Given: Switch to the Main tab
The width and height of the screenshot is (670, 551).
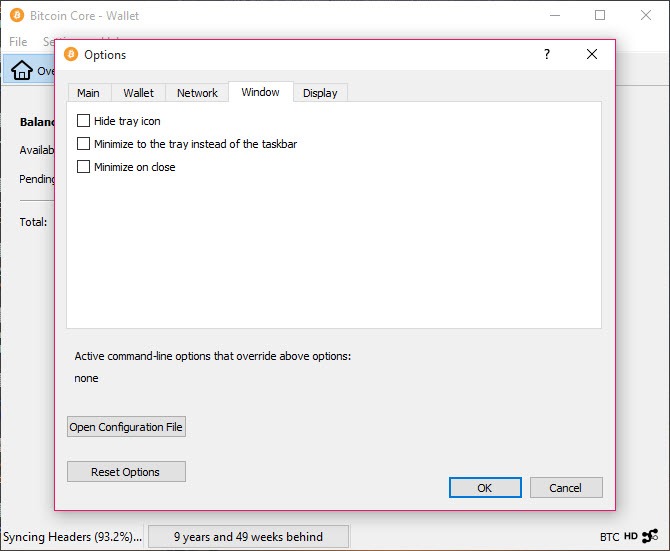Looking at the screenshot, I should click(88, 93).
